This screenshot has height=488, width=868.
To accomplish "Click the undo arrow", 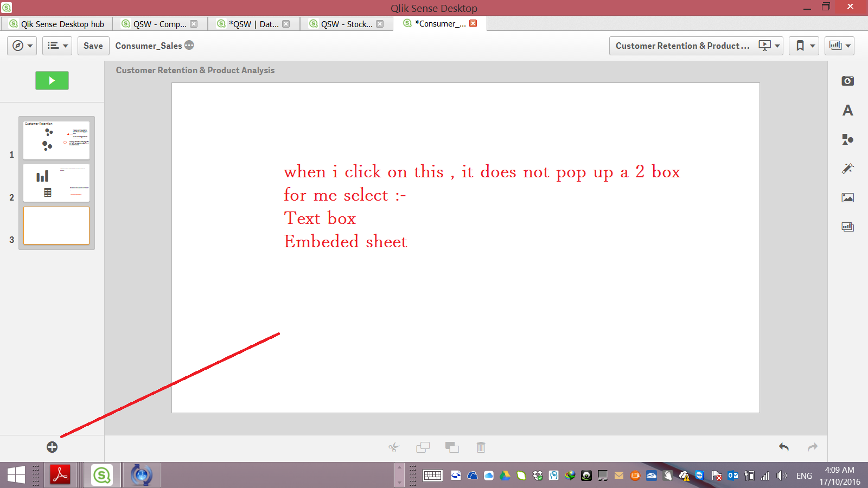I will tap(784, 447).
